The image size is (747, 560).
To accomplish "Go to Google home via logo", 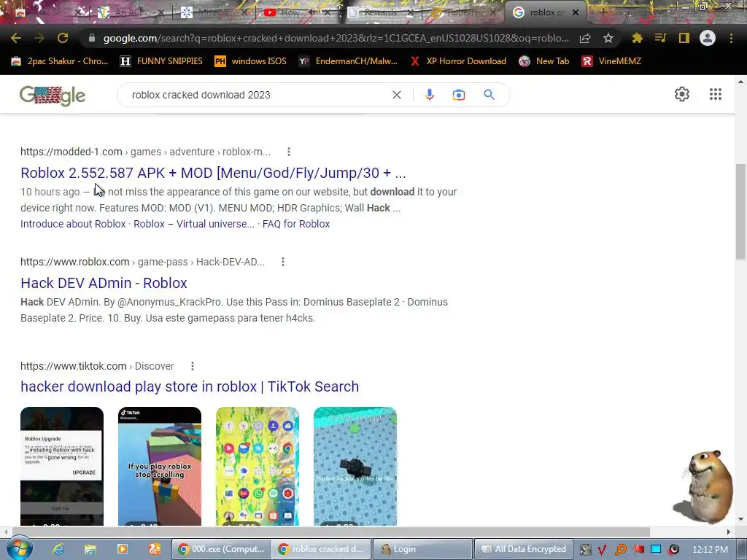I will click(53, 96).
